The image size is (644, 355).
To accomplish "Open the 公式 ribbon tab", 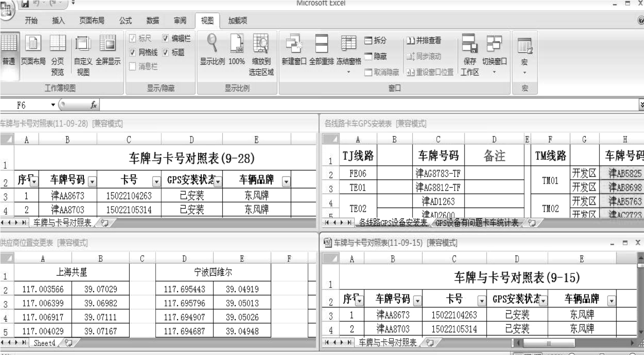I will click(125, 21).
